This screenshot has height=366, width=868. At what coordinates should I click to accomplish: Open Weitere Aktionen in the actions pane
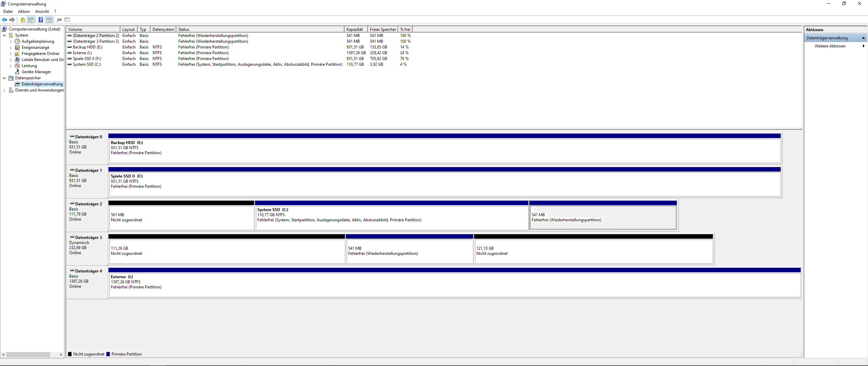pos(830,46)
